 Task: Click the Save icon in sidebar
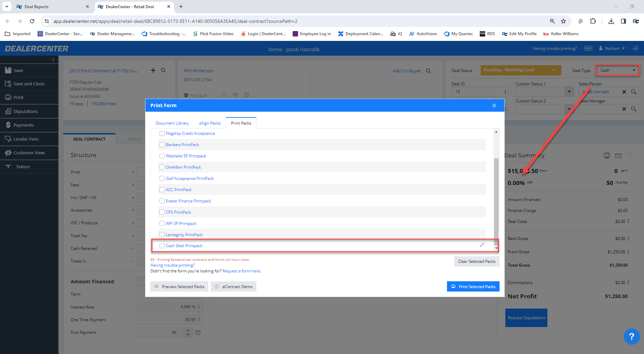tap(8, 70)
